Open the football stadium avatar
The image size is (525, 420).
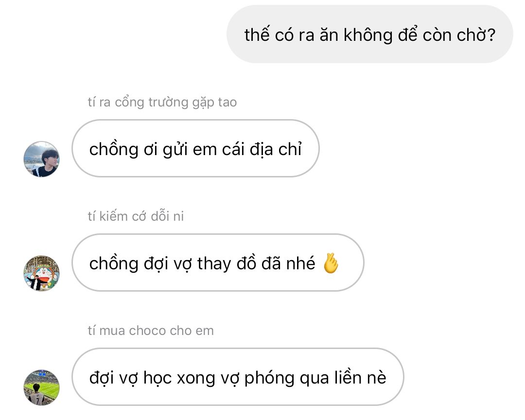tap(41, 387)
